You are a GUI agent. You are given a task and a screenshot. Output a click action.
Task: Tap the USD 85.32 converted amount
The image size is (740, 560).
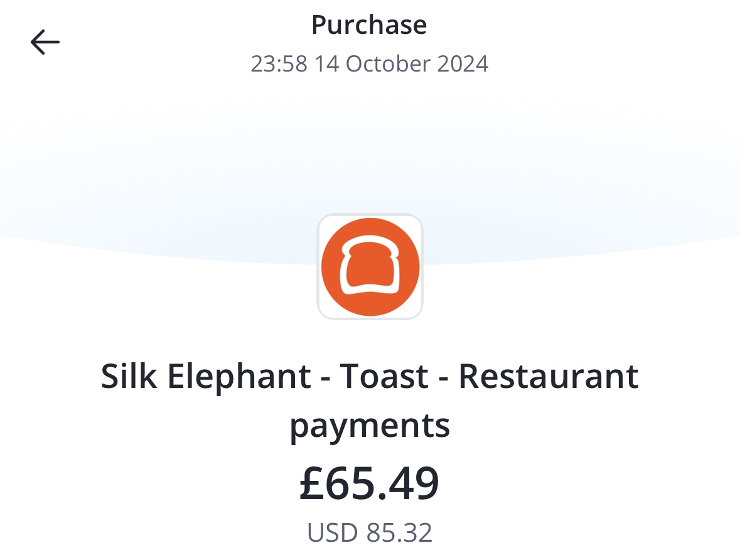click(x=370, y=532)
